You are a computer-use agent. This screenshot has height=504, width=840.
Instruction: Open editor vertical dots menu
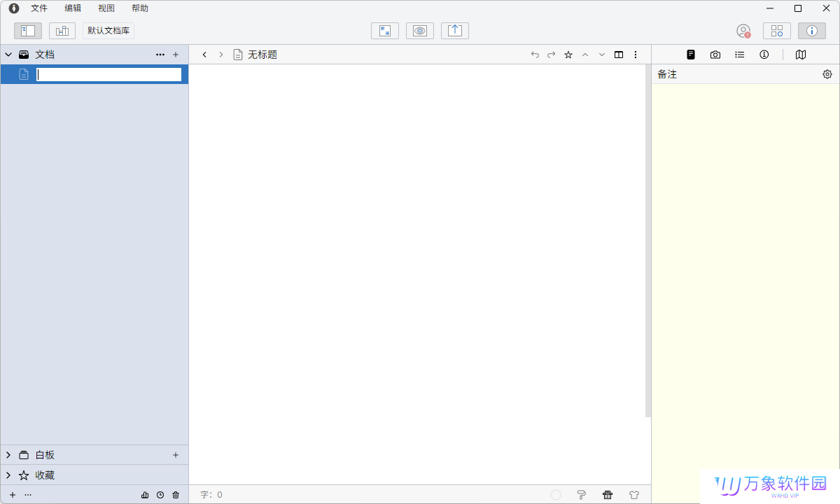pos(636,55)
